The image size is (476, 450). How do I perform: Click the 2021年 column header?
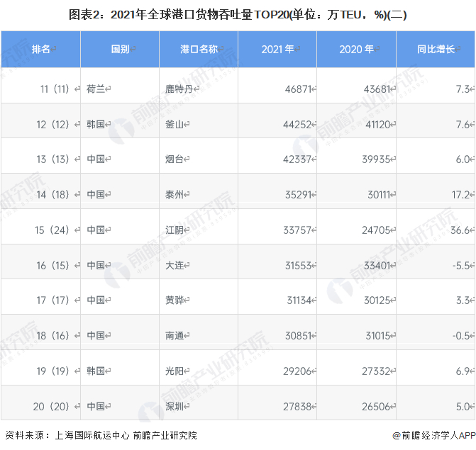tap(277, 49)
